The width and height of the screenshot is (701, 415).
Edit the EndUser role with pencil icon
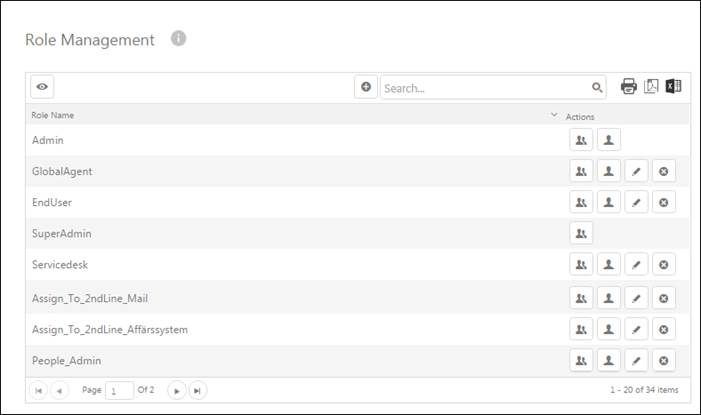tap(636, 202)
